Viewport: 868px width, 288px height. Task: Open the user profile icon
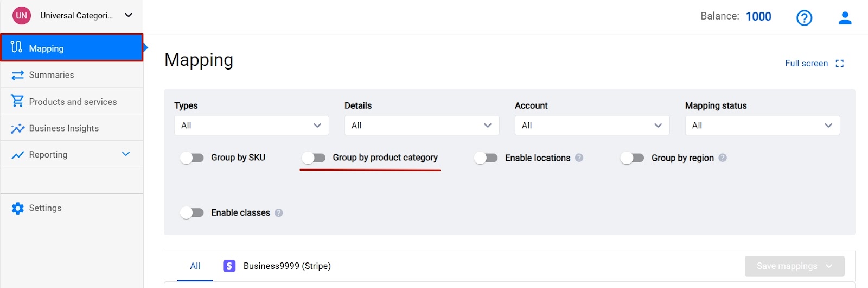click(845, 18)
